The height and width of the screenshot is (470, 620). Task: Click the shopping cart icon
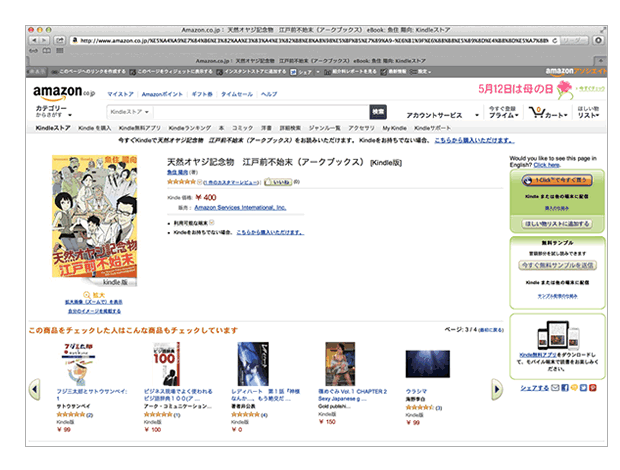click(x=537, y=112)
